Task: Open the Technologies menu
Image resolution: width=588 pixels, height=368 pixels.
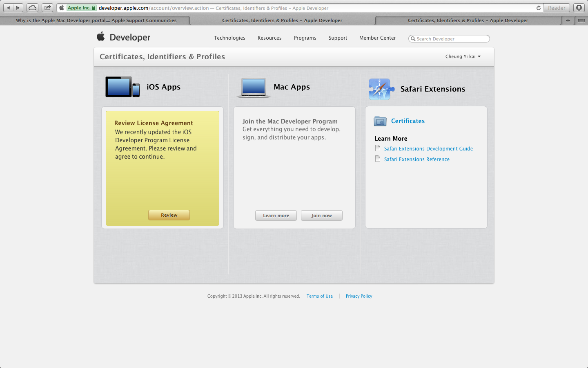Action: tap(229, 38)
